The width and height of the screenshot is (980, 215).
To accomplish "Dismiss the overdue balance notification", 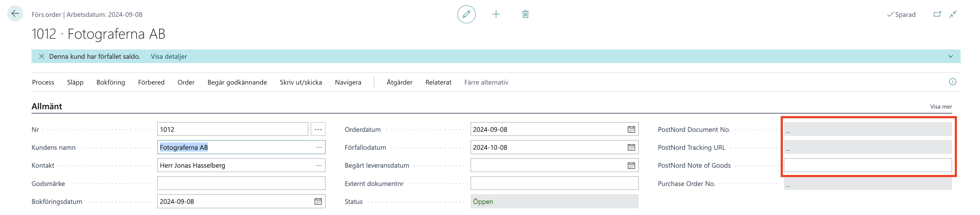I will coord(42,56).
